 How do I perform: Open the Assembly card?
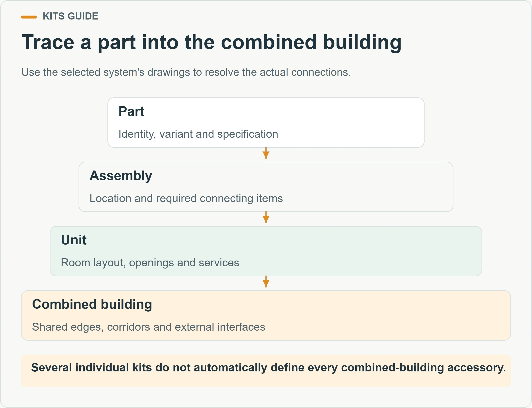(266, 187)
